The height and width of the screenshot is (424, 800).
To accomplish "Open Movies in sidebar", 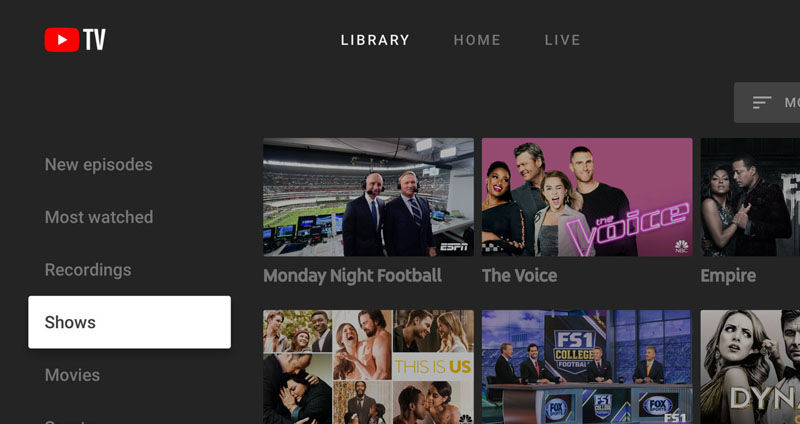I will point(72,375).
